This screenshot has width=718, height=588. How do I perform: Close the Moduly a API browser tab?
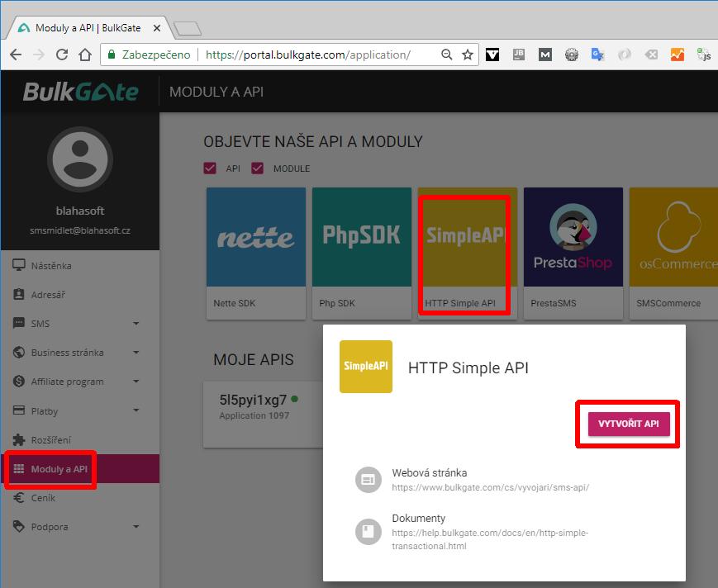point(157,28)
